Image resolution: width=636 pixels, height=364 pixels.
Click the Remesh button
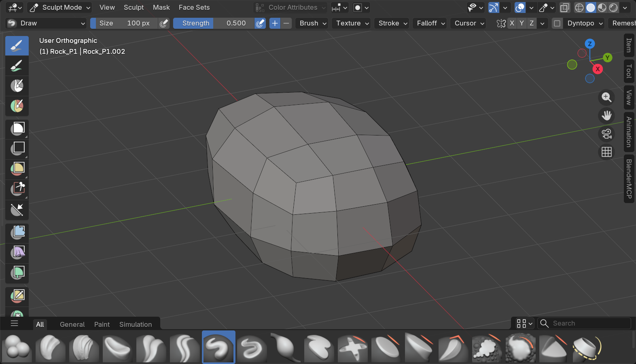point(622,23)
